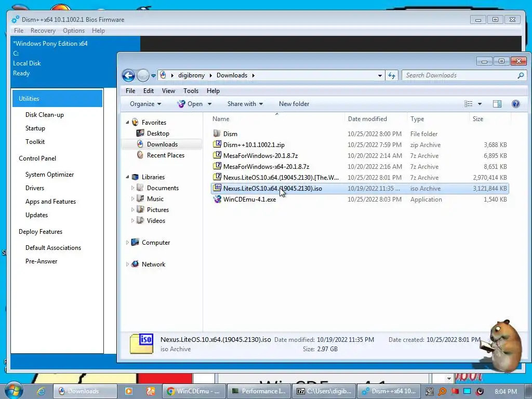Expand the Open button dropdown arrow

[209, 104]
